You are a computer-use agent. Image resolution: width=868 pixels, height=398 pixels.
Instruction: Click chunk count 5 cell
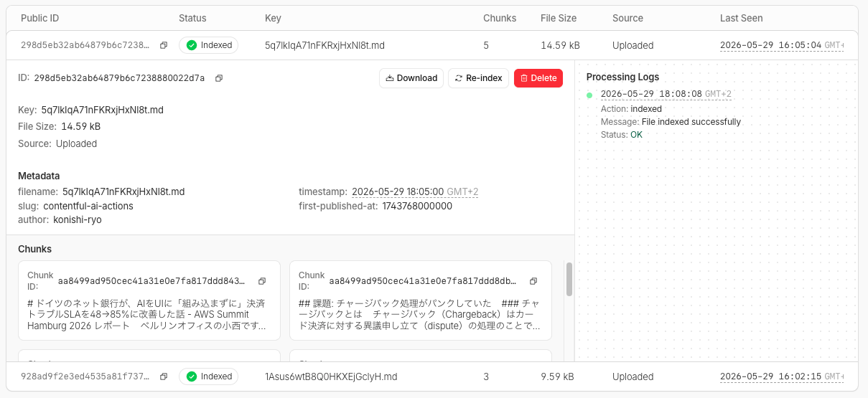point(486,45)
